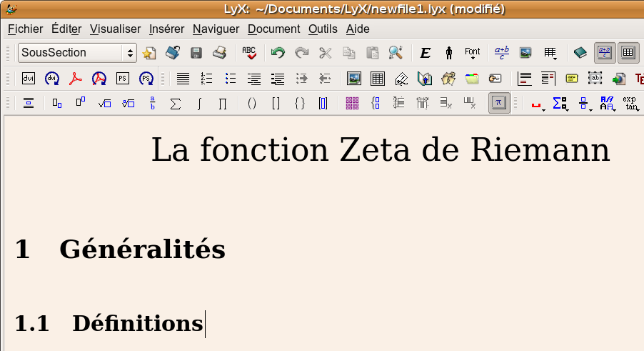Insert a numbered list
Image resolution: width=644 pixels, height=351 pixels.
[x=207, y=79]
